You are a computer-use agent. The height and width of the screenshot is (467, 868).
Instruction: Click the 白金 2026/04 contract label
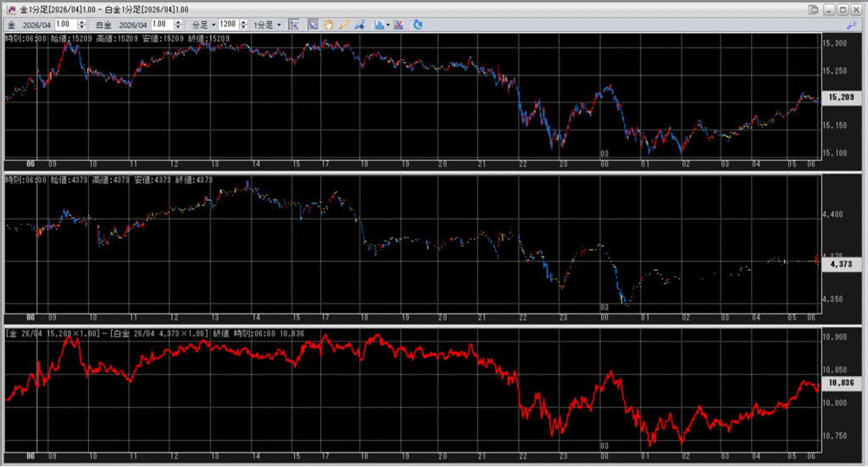120,25
